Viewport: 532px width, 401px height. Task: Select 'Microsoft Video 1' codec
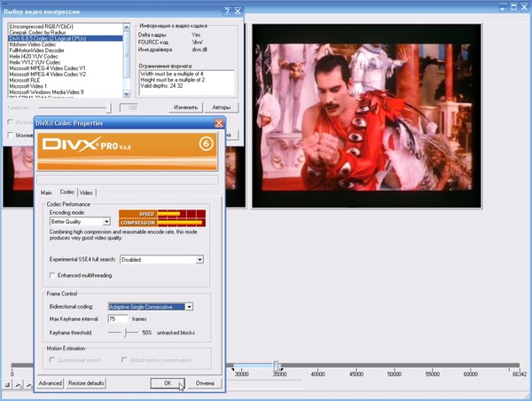coord(66,86)
